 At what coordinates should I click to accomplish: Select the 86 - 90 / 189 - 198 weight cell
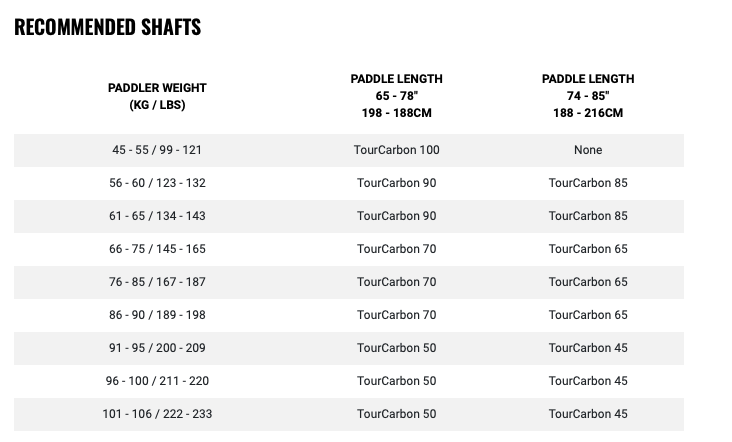click(x=157, y=315)
